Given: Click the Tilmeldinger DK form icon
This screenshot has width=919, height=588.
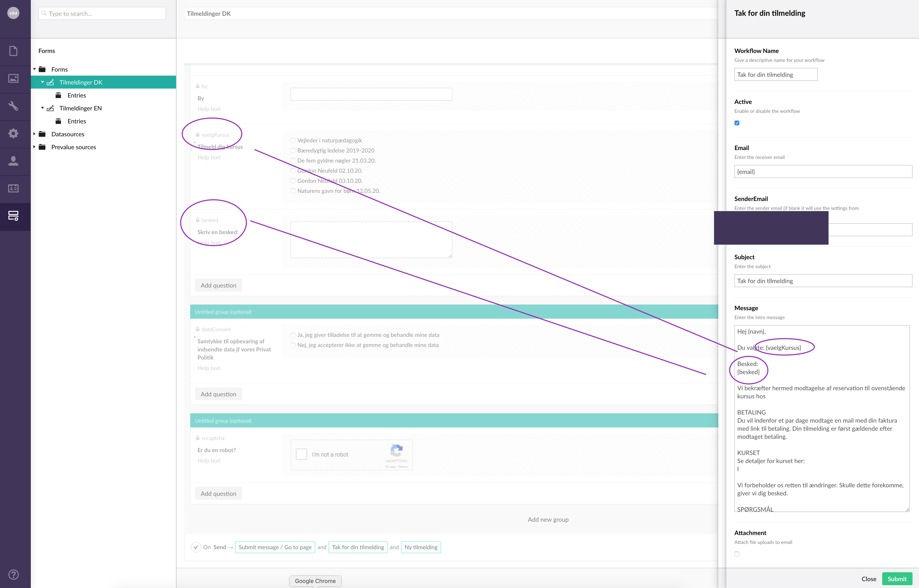Looking at the screenshot, I should (x=50, y=82).
